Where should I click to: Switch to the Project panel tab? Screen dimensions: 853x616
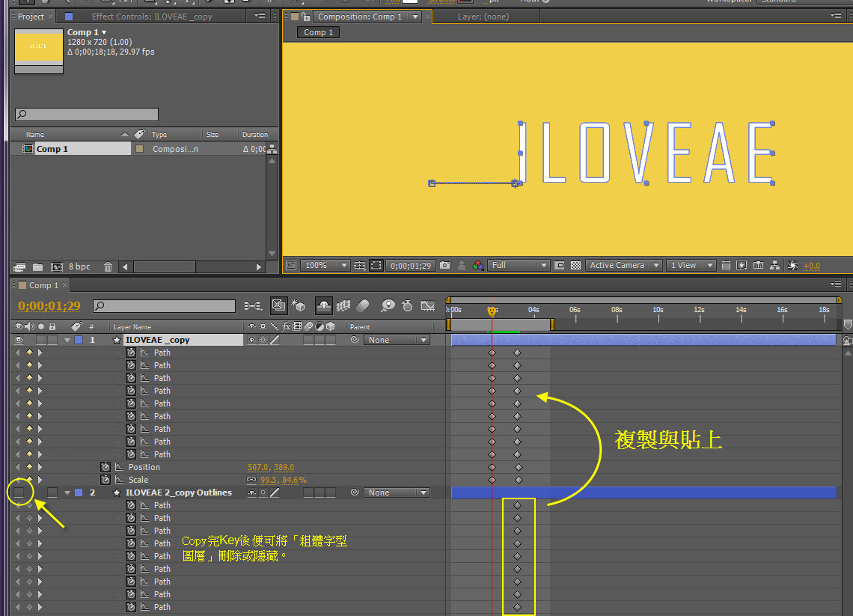pos(31,17)
